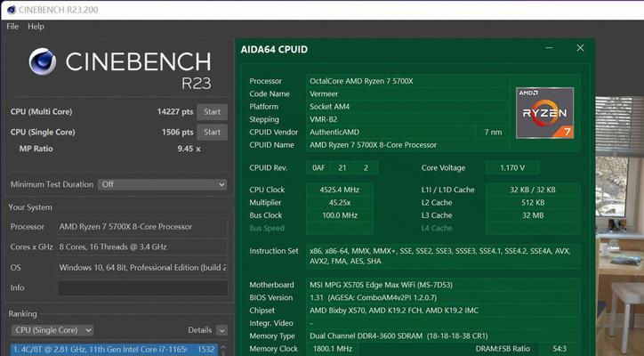Click the 14227 pts multi core score
Image resolution: width=644 pixels, height=356 pixels.
pyautogui.click(x=175, y=112)
